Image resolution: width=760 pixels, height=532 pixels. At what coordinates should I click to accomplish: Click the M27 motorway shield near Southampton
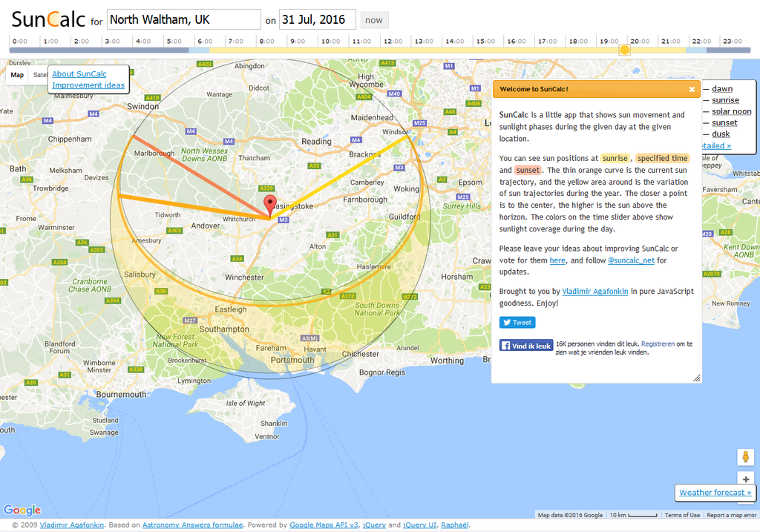pos(190,321)
